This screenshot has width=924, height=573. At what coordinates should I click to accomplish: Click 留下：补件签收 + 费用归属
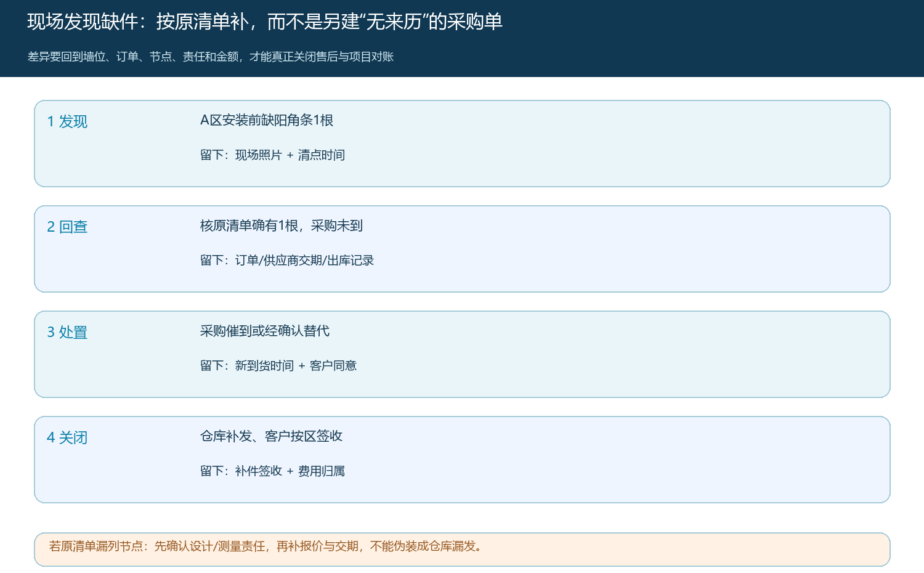[272, 471]
